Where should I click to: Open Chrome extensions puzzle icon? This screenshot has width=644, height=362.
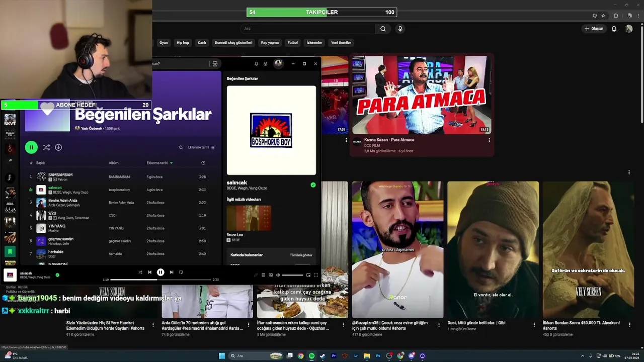tap(616, 16)
